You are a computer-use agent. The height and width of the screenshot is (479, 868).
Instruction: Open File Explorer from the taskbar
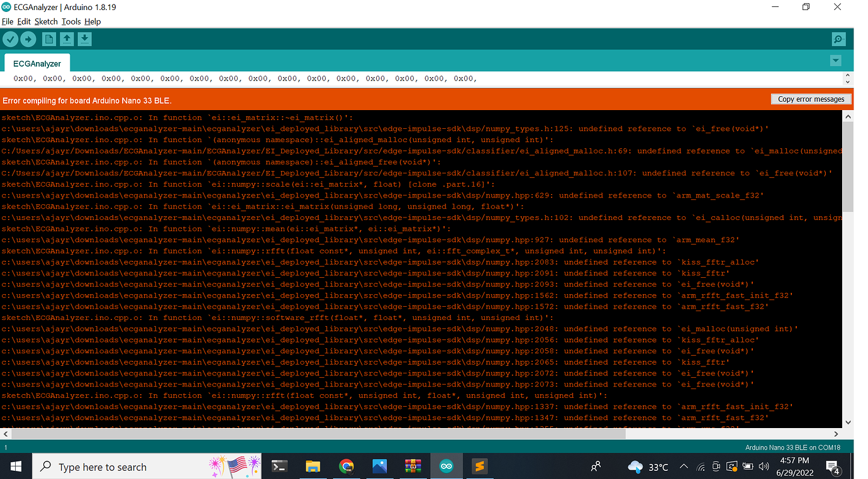tap(313, 466)
